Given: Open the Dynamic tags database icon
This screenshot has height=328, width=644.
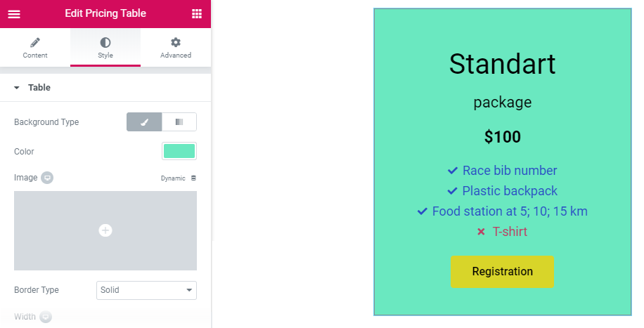Looking at the screenshot, I should point(193,178).
